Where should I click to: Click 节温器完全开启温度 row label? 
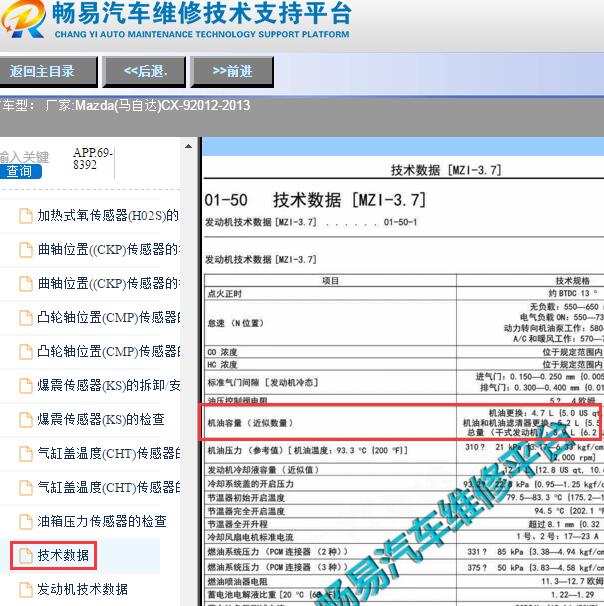(246, 511)
